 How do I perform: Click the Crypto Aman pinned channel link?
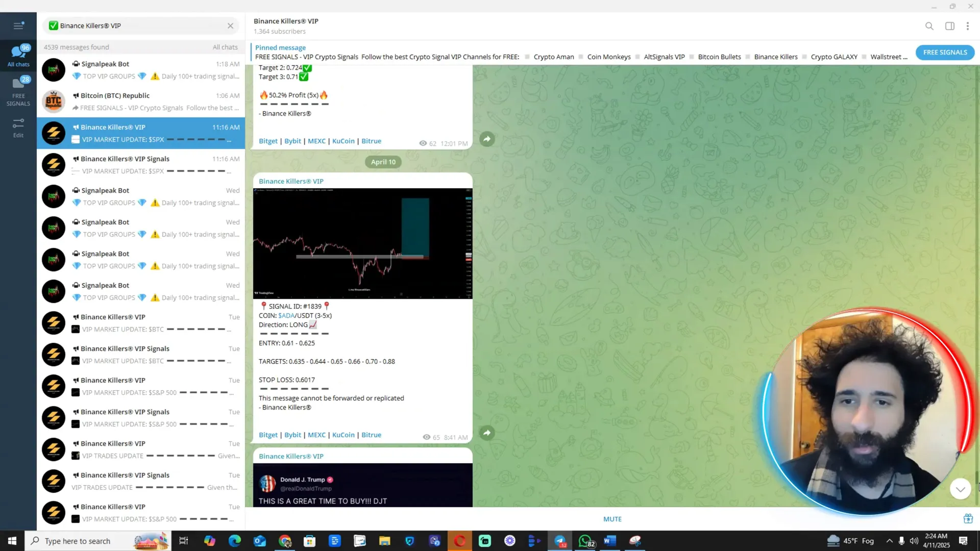tap(553, 57)
